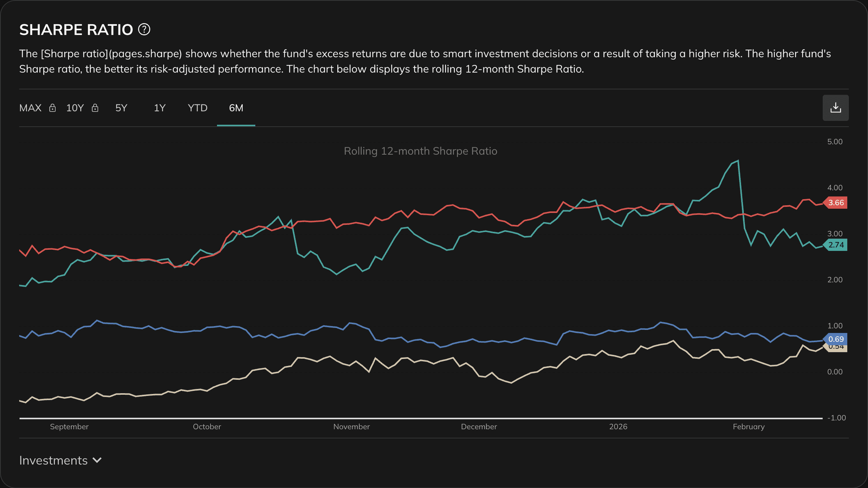868x488 pixels.
Task: Switch to the 5Y time range
Action: [121, 108]
